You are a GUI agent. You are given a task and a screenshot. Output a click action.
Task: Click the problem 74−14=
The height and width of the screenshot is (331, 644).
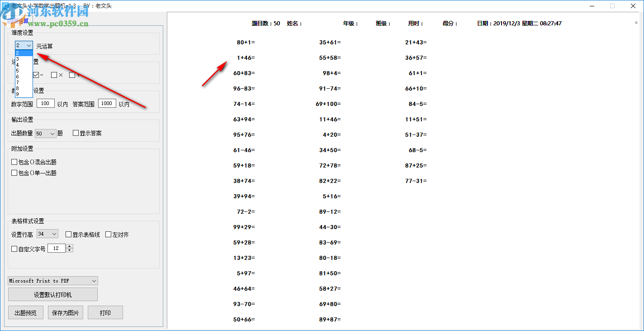[x=244, y=104]
